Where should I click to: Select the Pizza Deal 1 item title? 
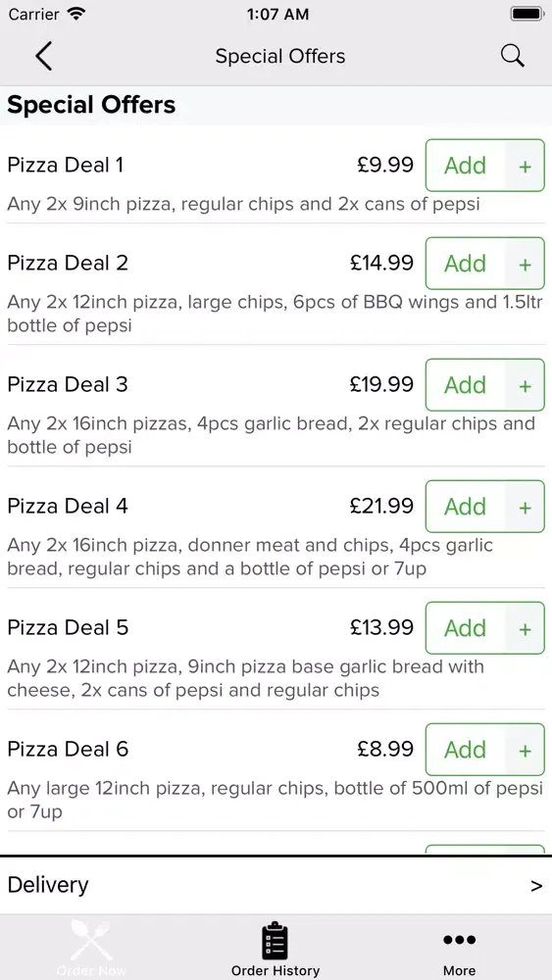[66, 165]
